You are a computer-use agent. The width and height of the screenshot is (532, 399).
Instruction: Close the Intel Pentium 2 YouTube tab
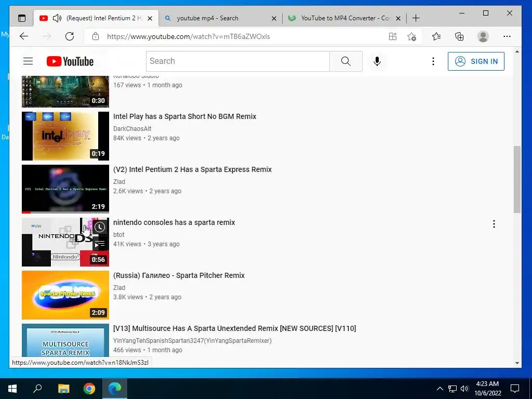[x=150, y=18]
